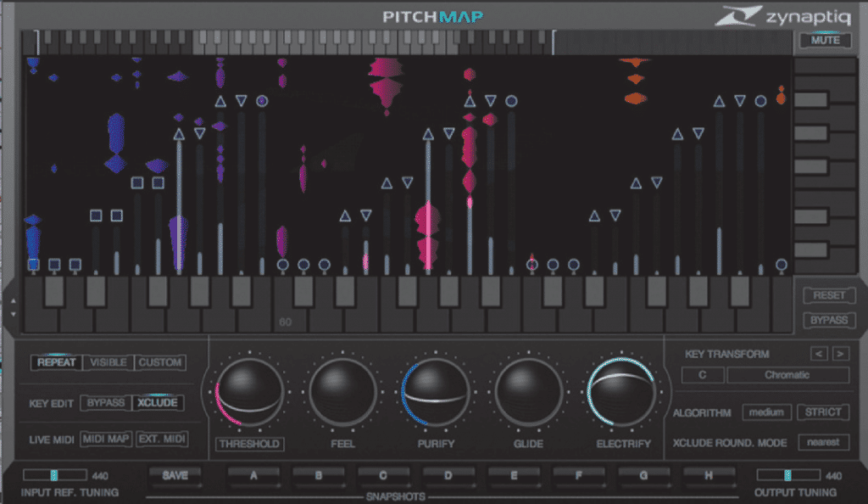
Task: Select VISIBLE mapping mode
Action: pos(108,362)
